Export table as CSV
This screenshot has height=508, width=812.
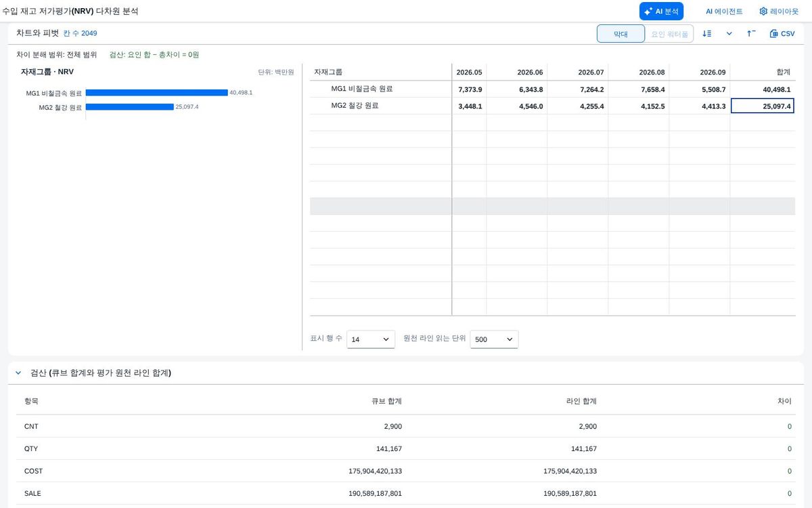tap(782, 34)
